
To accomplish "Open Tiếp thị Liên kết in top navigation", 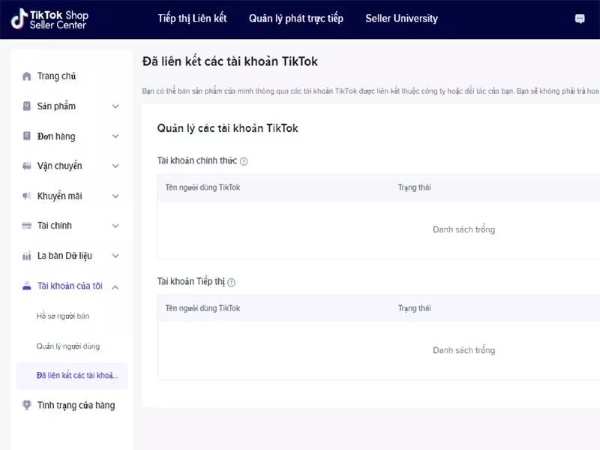I will tap(192, 18).
